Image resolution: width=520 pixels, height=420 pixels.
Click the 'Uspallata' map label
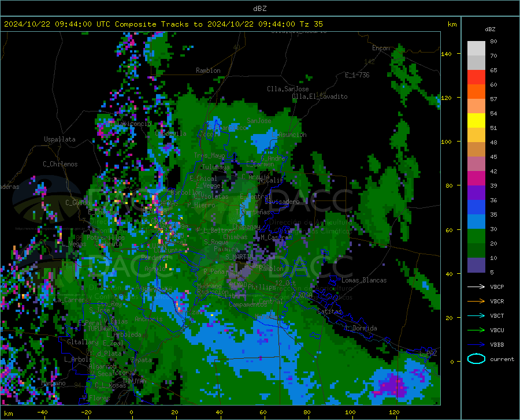[x=60, y=139]
